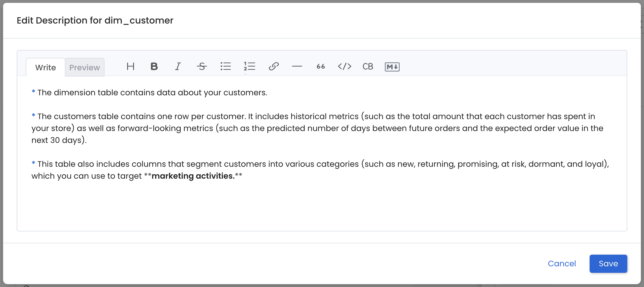Cancel editing the description
This screenshot has height=287, width=644.
point(562,264)
